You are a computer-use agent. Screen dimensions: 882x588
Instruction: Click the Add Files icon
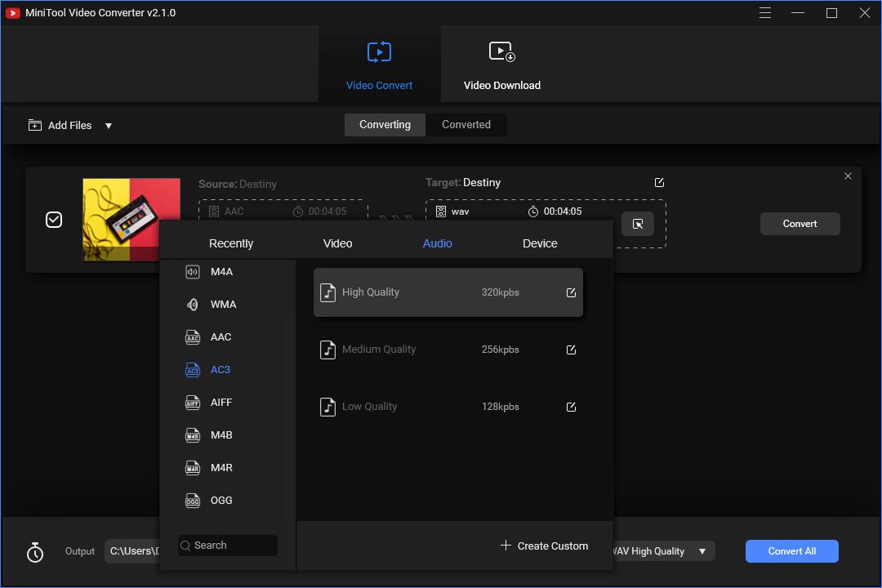tap(35, 125)
